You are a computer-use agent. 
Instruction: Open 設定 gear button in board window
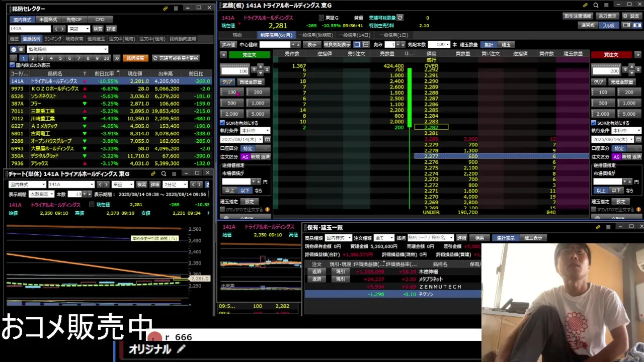[631, 16]
